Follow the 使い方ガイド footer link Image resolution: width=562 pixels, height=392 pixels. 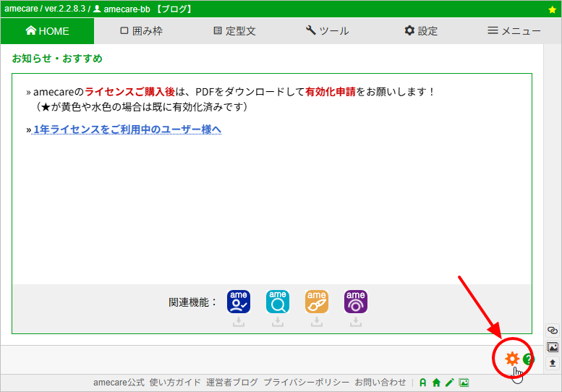point(175,383)
